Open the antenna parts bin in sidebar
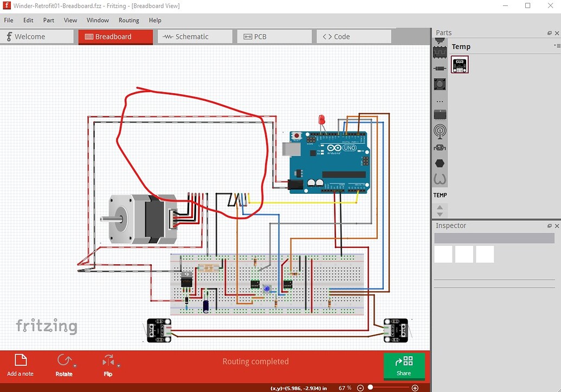This screenshot has width=561, height=392. (440, 131)
